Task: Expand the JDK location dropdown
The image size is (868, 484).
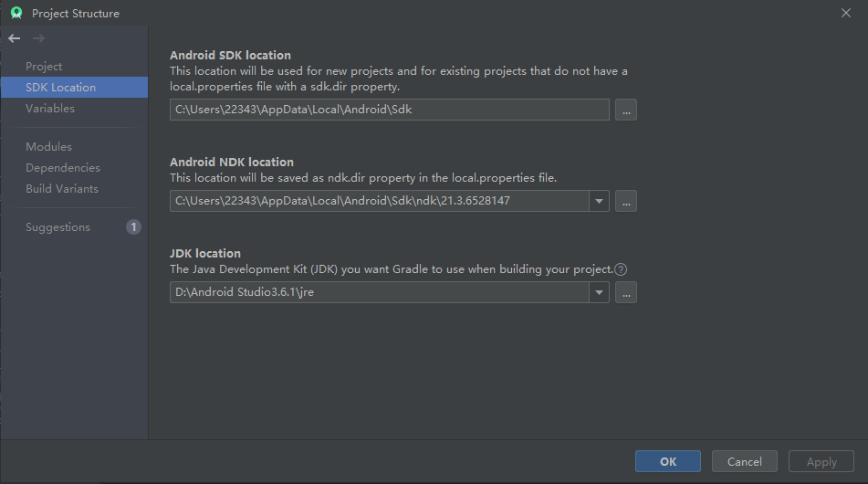Action: 599,292
